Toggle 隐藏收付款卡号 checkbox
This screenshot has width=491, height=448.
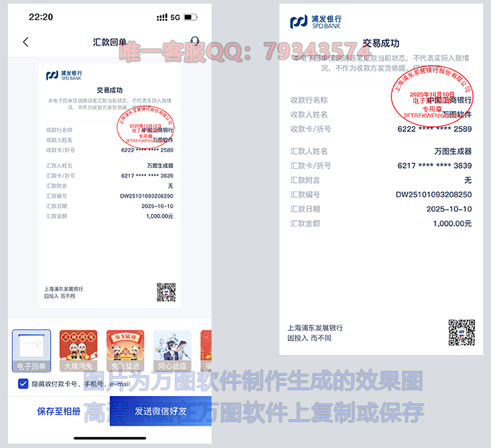[x=23, y=384]
